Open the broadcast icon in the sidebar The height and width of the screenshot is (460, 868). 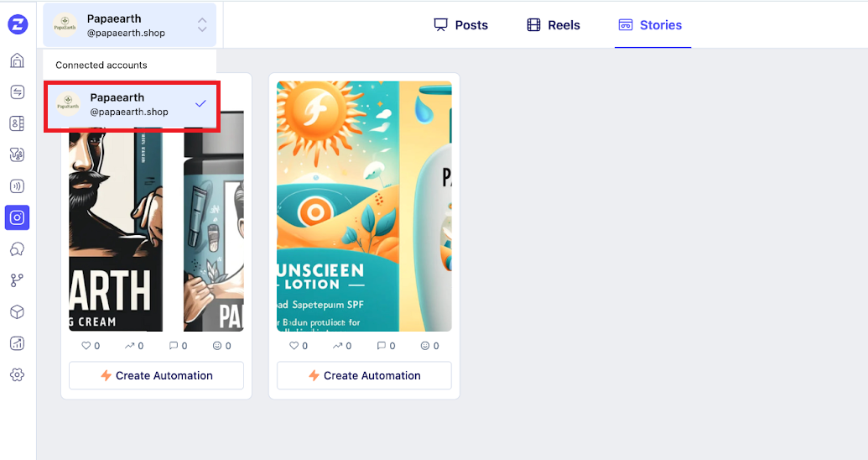pyautogui.click(x=17, y=186)
